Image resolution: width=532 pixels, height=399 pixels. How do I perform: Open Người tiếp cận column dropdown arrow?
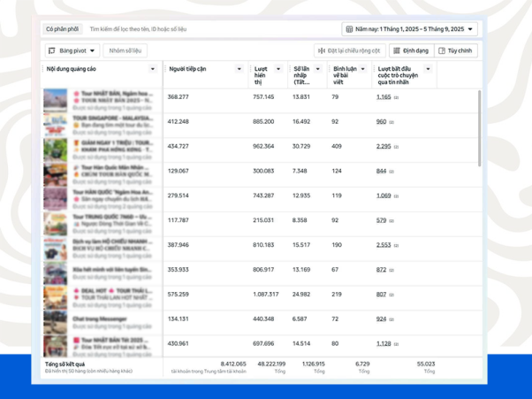pyautogui.click(x=239, y=69)
